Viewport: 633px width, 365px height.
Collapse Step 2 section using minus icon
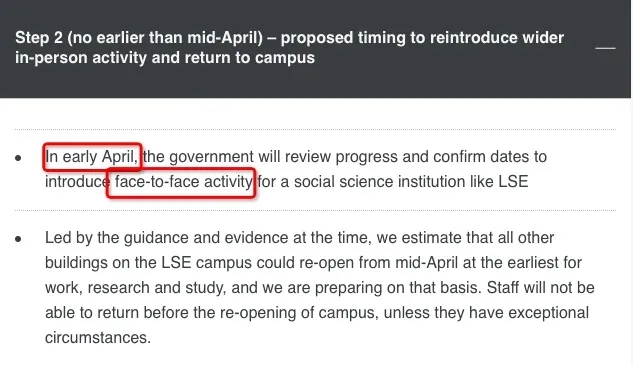(605, 48)
